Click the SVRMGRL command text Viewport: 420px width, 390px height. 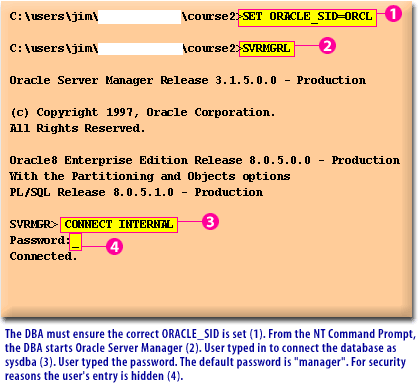pos(266,49)
